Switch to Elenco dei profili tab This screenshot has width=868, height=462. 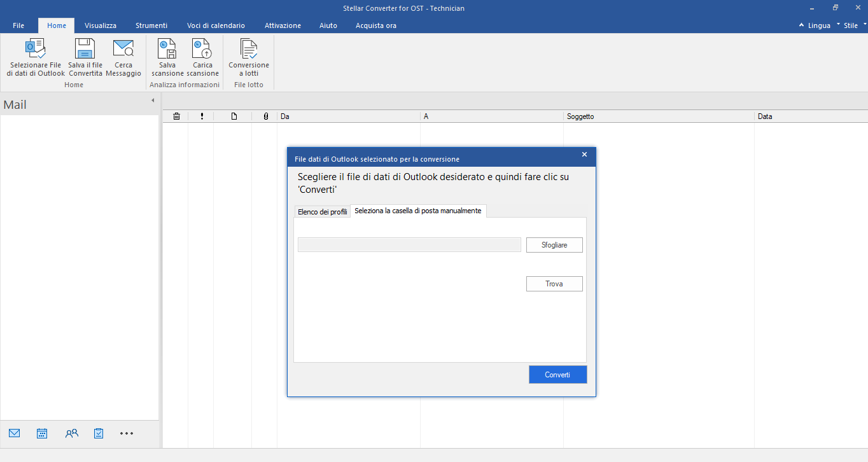(x=323, y=212)
